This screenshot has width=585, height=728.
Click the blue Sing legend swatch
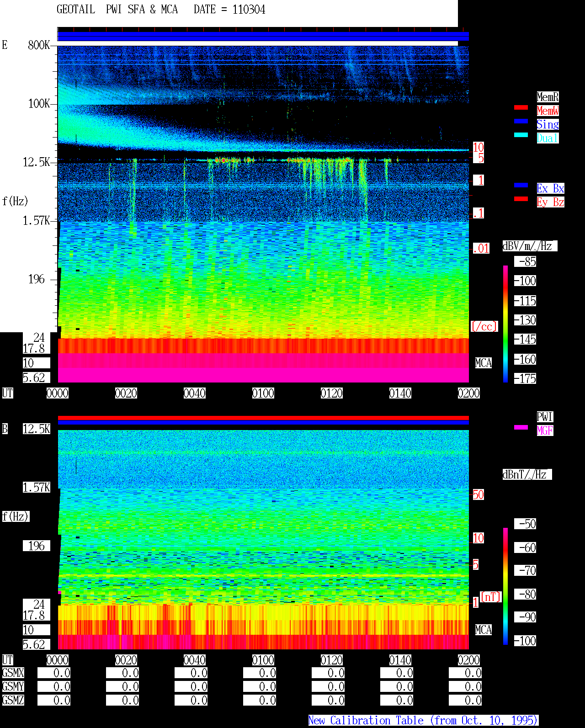521,121
